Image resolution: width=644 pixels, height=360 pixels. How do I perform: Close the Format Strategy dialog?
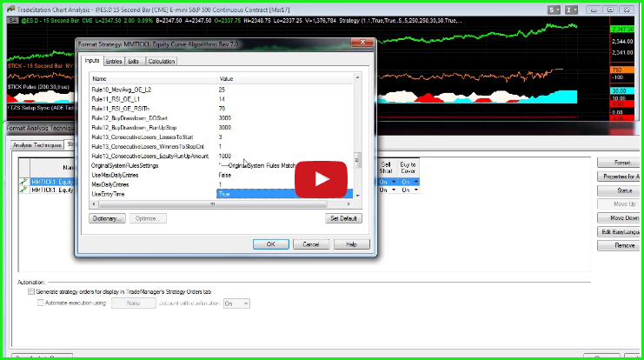(x=362, y=43)
